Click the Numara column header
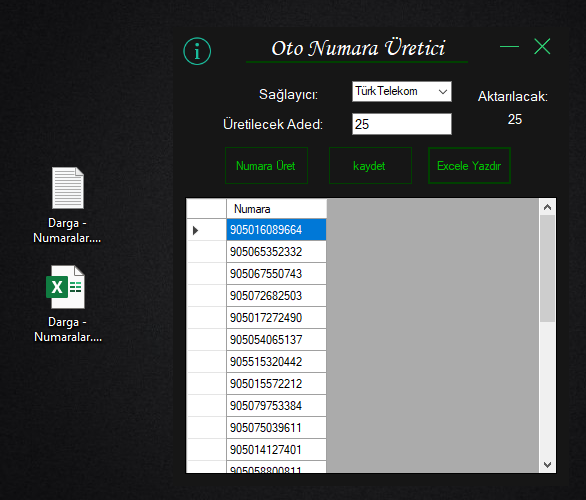This screenshot has width=586, height=500. click(x=277, y=209)
